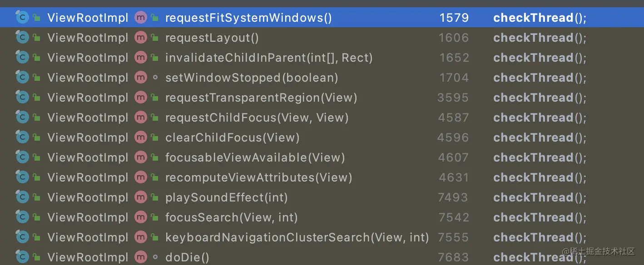The width and height of the screenshot is (644, 265).
Task: Click class icon on focusSearch row
Action: (x=22, y=217)
